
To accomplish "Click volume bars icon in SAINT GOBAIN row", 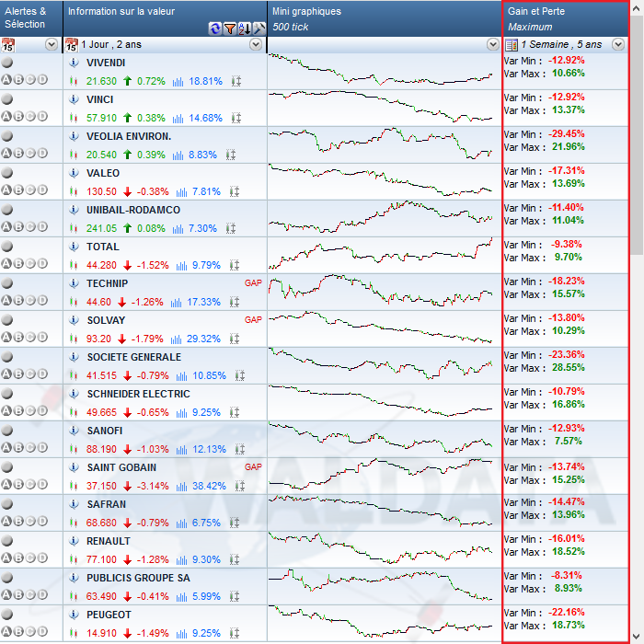I will pos(181,487).
